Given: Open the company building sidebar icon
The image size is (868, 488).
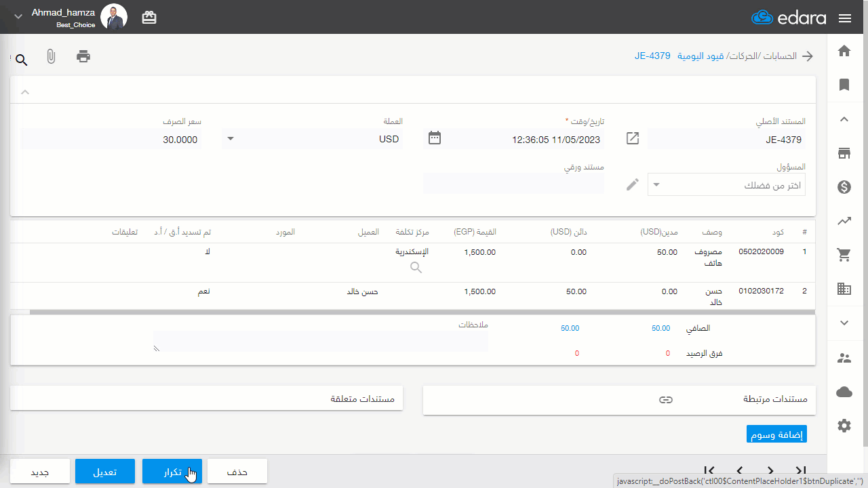Looking at the screenshot, I should point(844,289).
